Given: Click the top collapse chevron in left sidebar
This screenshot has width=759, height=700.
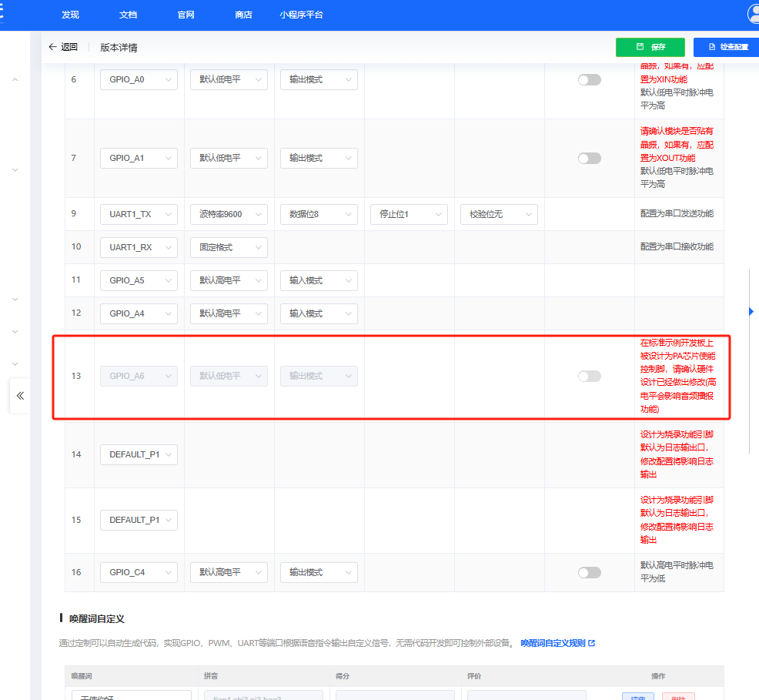Looking at the screenshot, I should (15, 79).
